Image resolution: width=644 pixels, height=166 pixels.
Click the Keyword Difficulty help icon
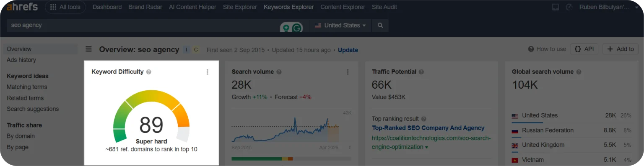(149, 72)
